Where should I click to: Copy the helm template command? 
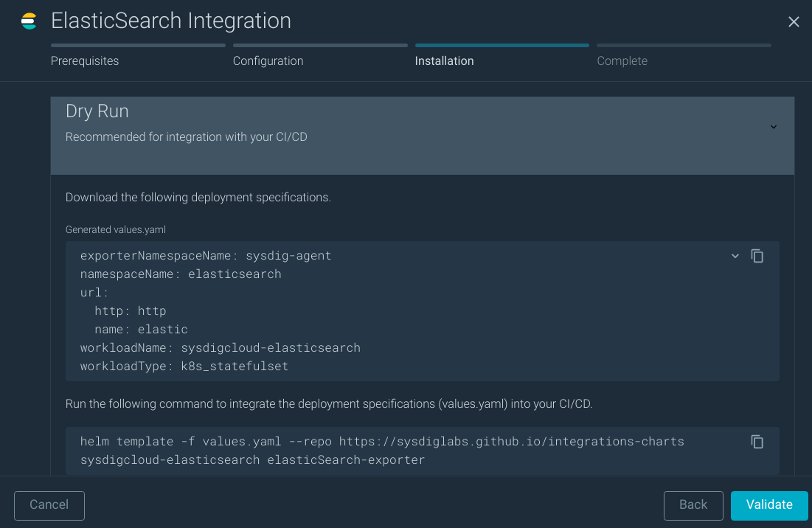coord(757,442)
